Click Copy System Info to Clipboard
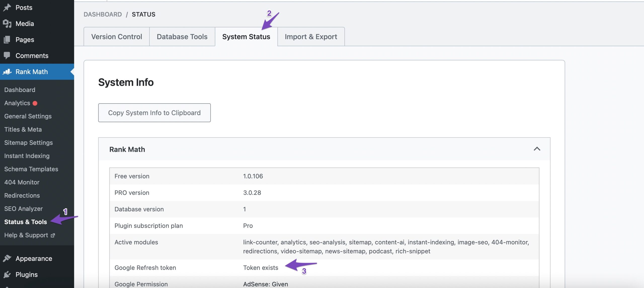Screen dimensions: 644x288 pos(154,113)
